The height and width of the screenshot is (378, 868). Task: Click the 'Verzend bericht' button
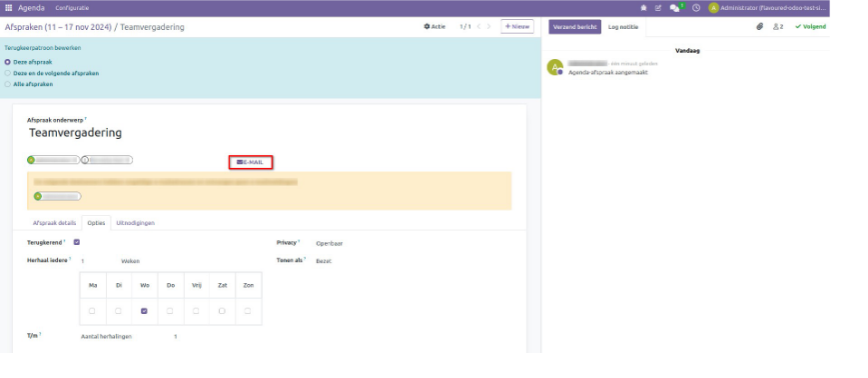[x=574, y=27]
